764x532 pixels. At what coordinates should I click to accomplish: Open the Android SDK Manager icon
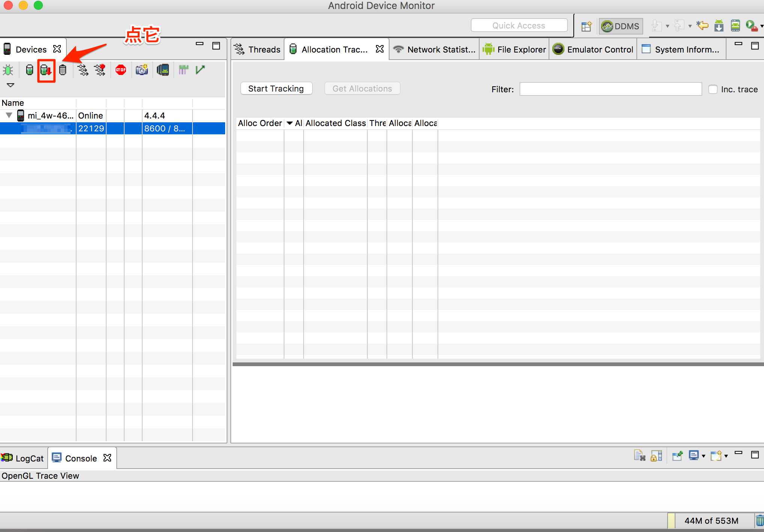click(x=719, y=26)
